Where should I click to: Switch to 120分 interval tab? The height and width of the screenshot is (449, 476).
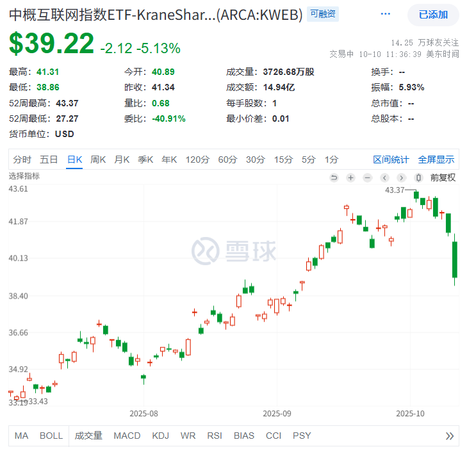tap(197, 159)
